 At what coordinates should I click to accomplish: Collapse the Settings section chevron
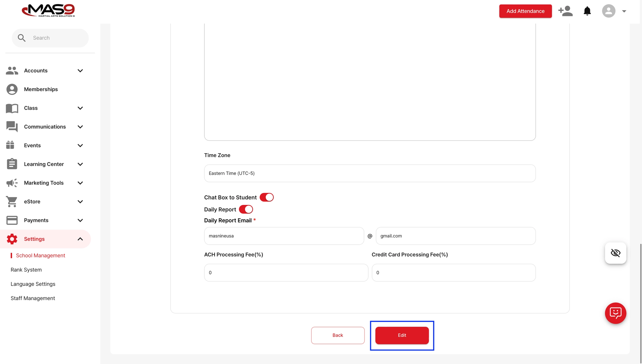[x=80, y=239]
